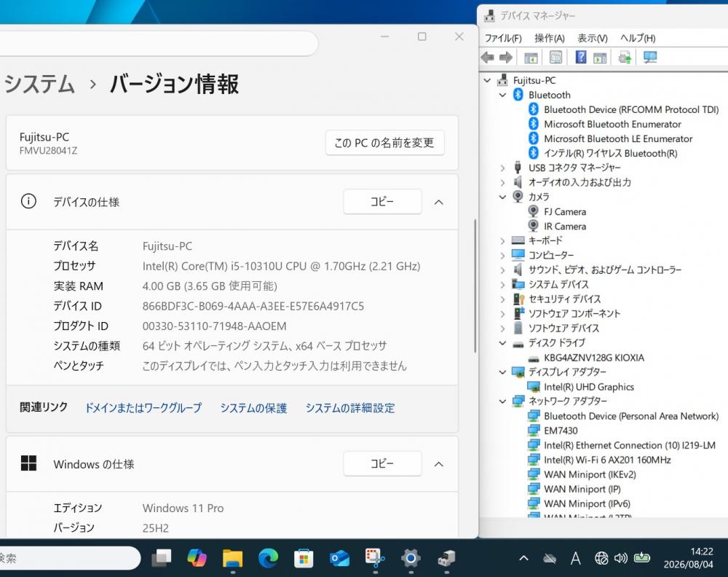
Task: Expand the セキュリティ デバイス category
Action: [502, 299]
